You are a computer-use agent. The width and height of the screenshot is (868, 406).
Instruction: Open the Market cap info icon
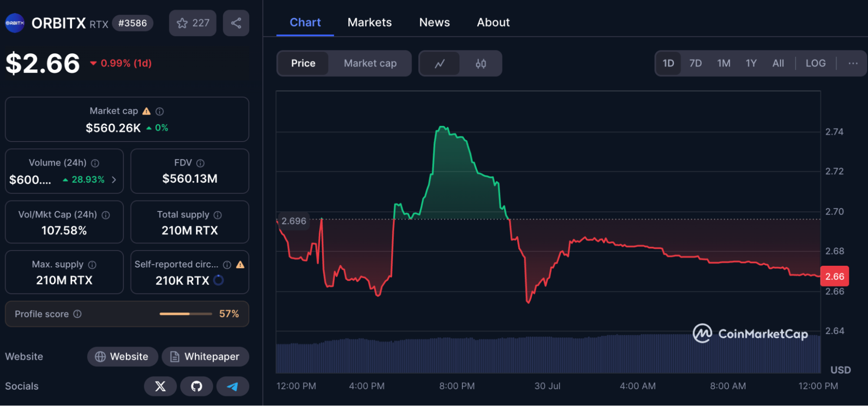[160, 112]
